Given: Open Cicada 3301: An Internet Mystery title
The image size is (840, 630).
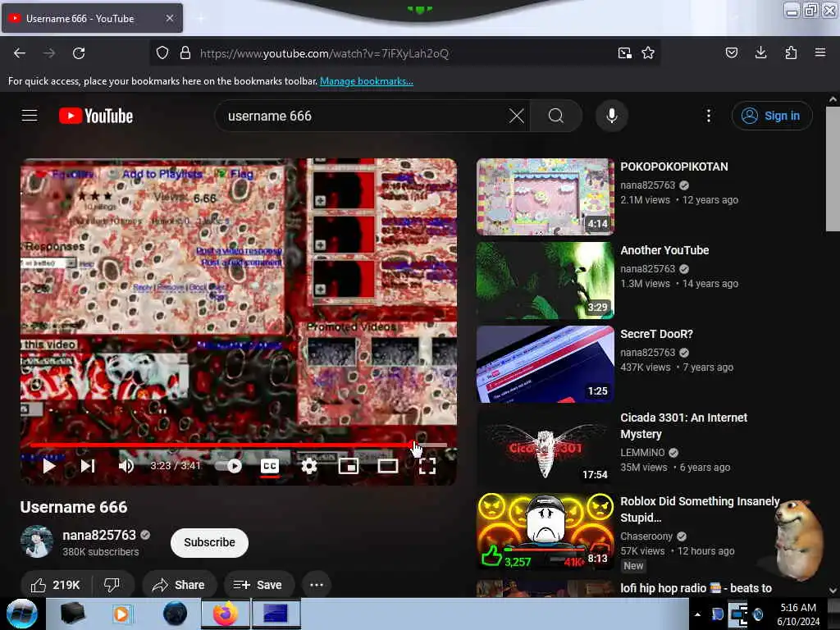Looking at the screenshot, I should [683, 426].
